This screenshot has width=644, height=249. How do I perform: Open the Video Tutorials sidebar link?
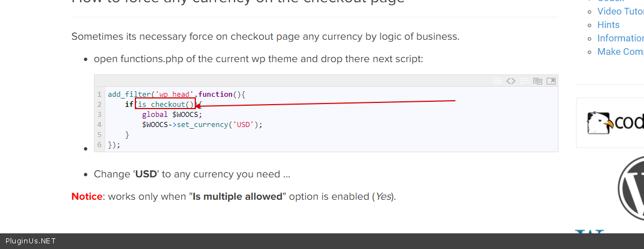tap(620, 11)
